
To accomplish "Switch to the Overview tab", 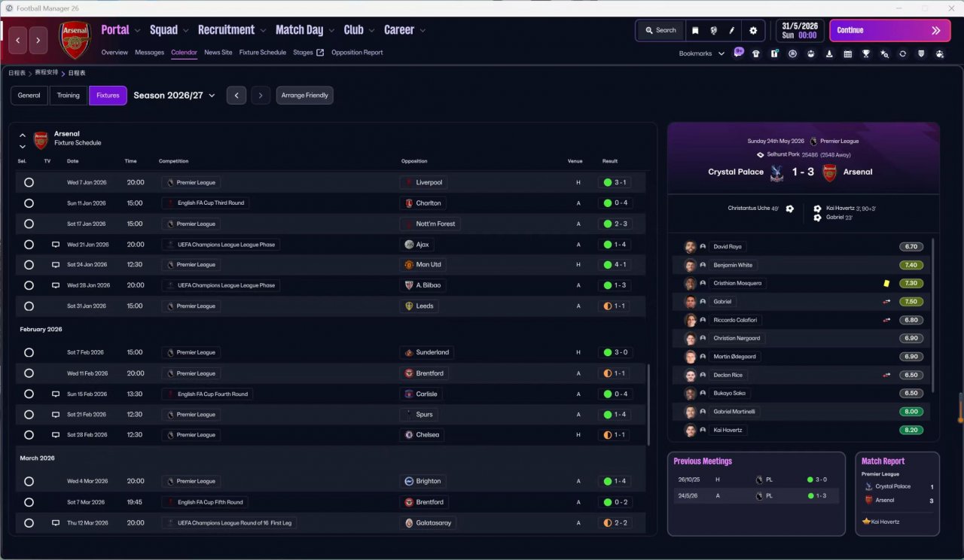I will coord(114,53).
